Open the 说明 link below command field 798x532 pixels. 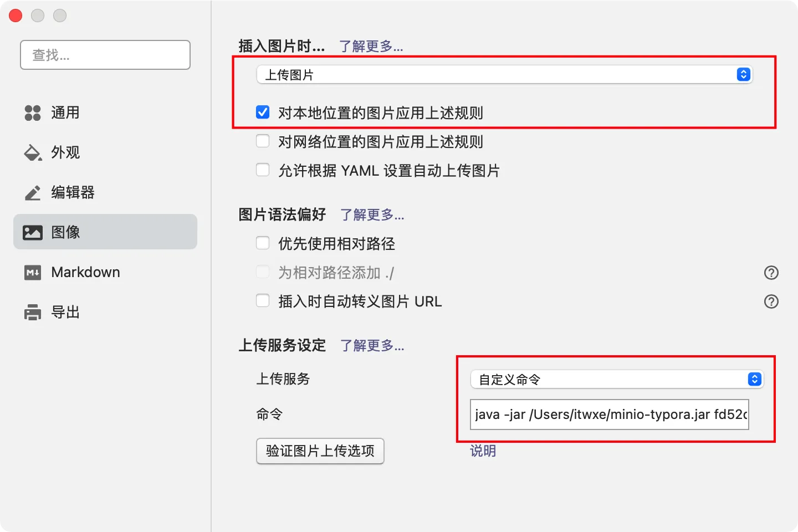click(483, 451)
